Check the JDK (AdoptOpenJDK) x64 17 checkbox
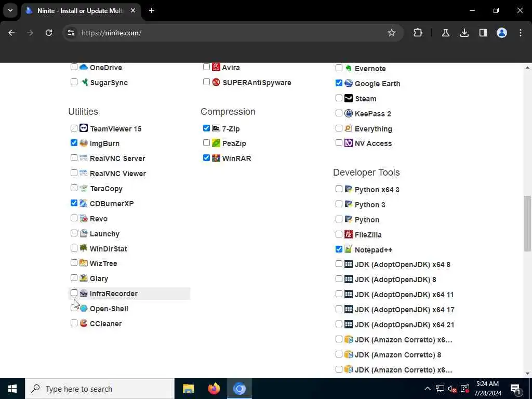Viewport: 532px width, 399px height. pyautogui.click(x=339, y=309)
